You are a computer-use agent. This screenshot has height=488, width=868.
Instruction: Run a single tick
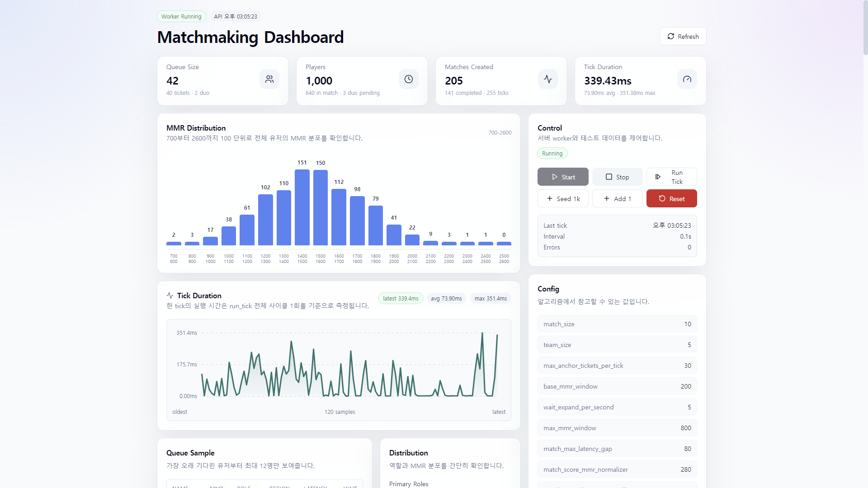[x=671, y=177]
